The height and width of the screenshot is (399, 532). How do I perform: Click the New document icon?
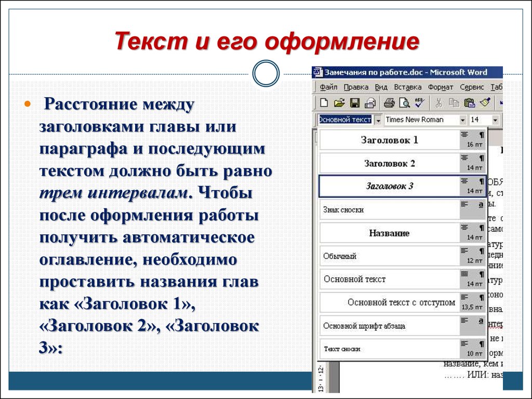324,103
